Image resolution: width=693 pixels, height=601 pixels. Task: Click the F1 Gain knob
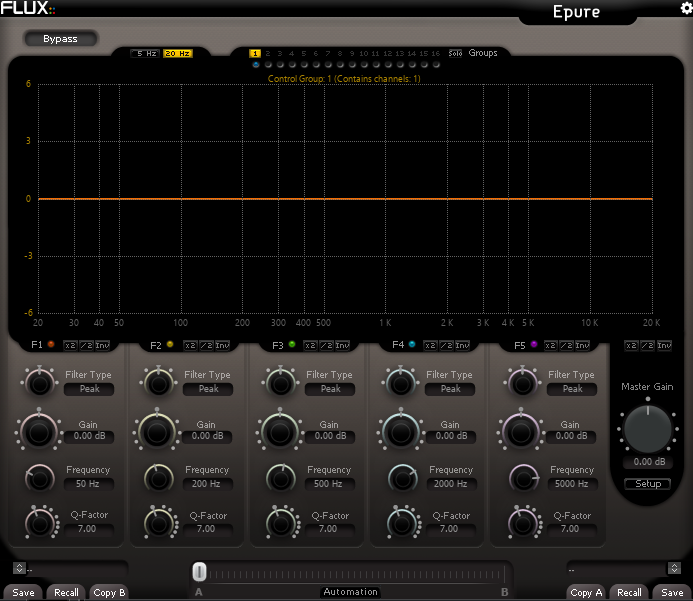[x=39, y=432]
